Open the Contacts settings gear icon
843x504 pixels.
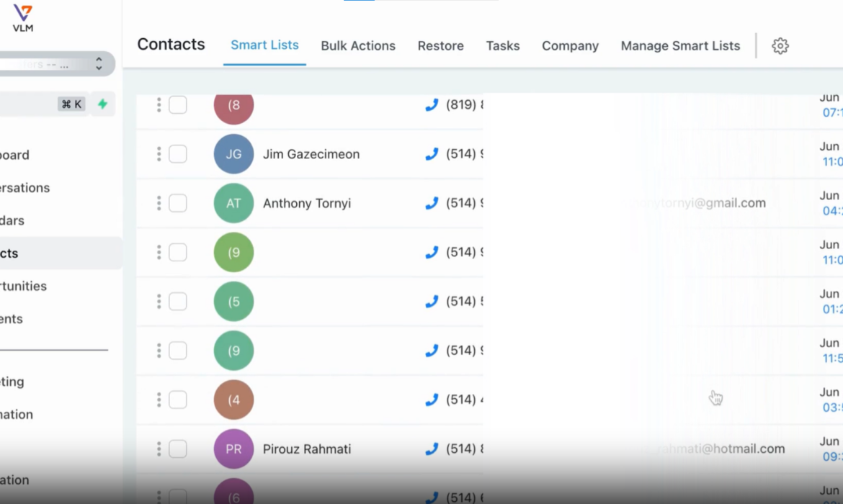(x=780, y=46)
